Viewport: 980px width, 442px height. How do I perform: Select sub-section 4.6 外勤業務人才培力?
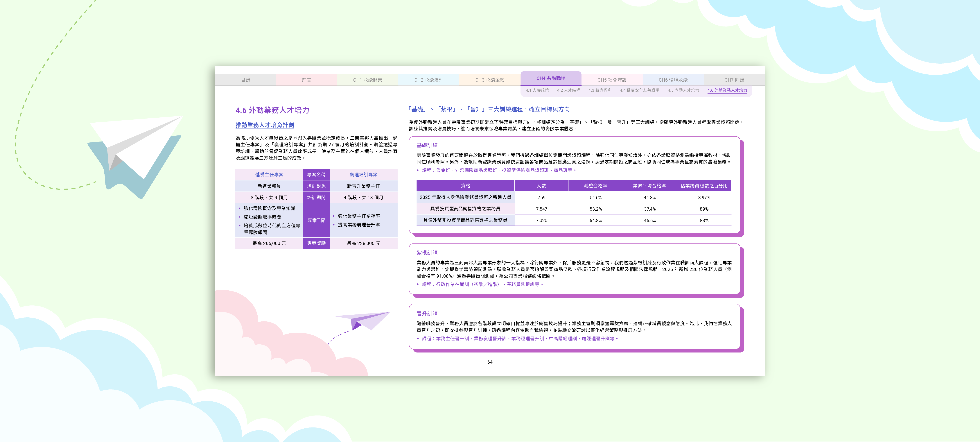click(x=727, y=91)
